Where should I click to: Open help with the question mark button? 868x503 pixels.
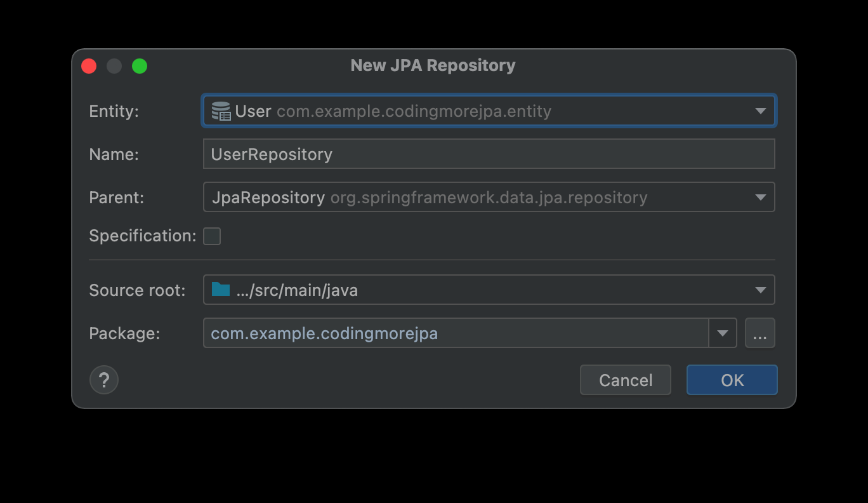[104, 380]
